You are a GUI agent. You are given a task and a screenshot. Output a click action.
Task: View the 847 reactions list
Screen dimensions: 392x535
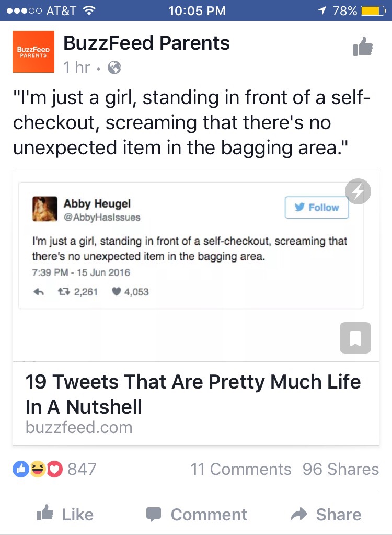[55, 469]
